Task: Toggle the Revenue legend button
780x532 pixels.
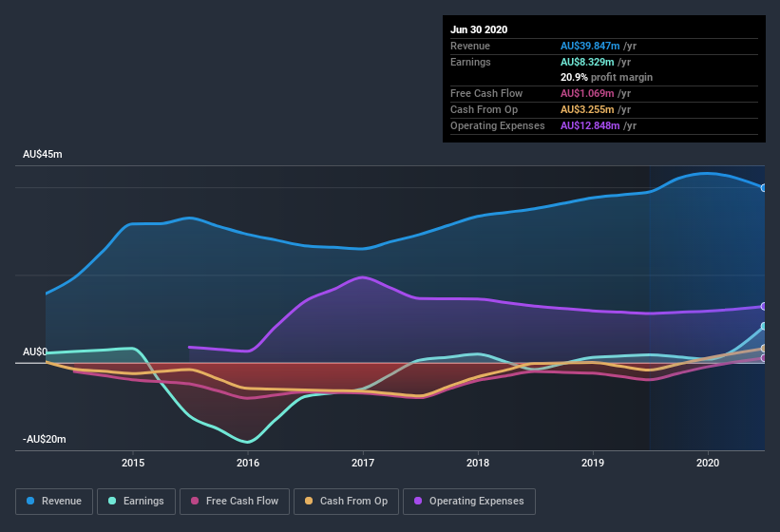Action: point(54,502)
